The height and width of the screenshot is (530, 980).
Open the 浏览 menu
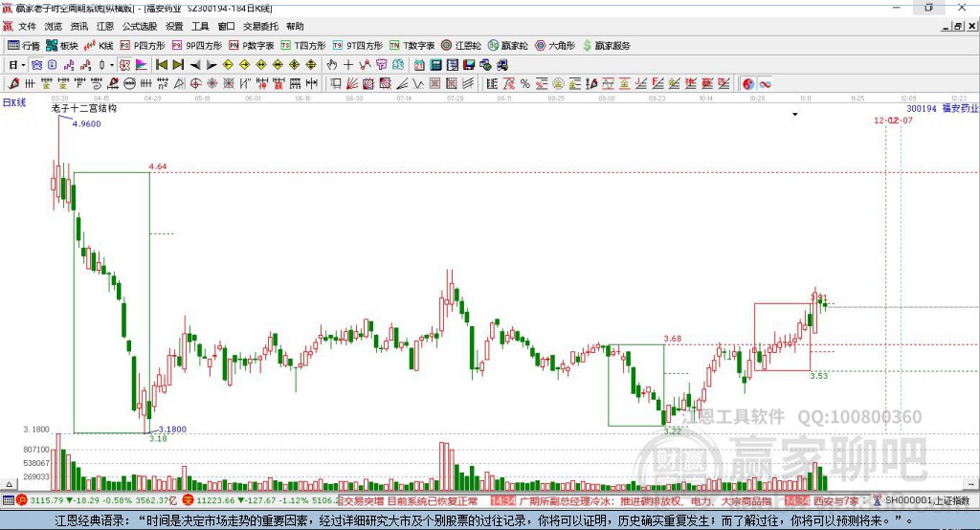(54, 26)
